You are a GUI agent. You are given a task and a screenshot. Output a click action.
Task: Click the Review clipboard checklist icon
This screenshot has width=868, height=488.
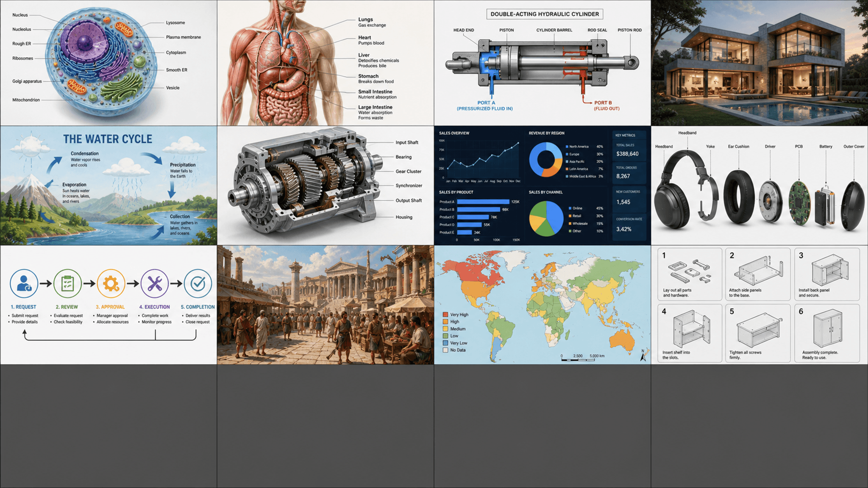point(67,283)
